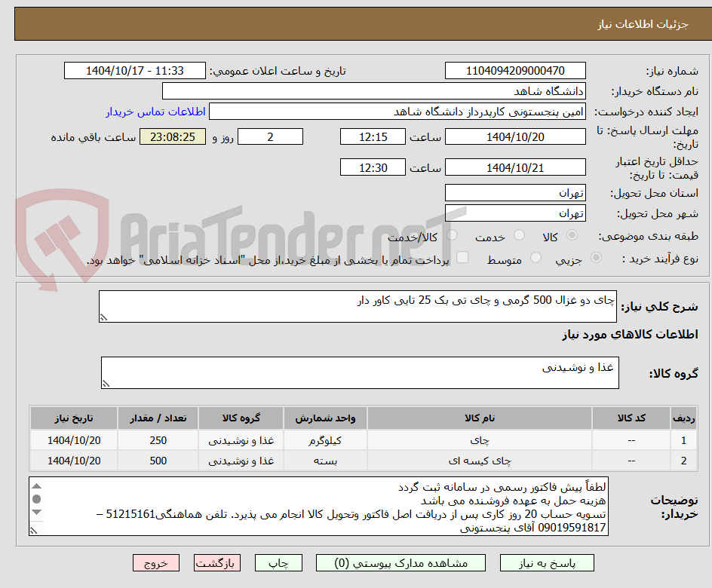Click quantity cell 250

coord(158,440)
